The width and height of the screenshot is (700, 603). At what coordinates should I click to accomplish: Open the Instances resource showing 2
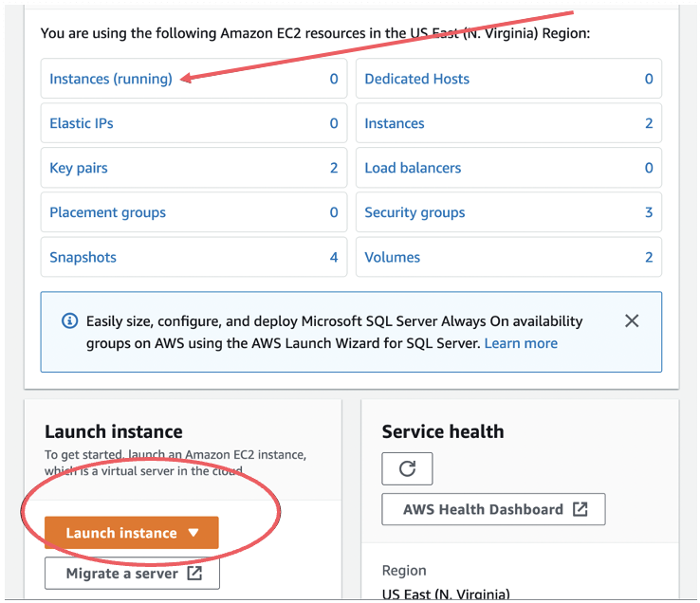tap(395, 123)
